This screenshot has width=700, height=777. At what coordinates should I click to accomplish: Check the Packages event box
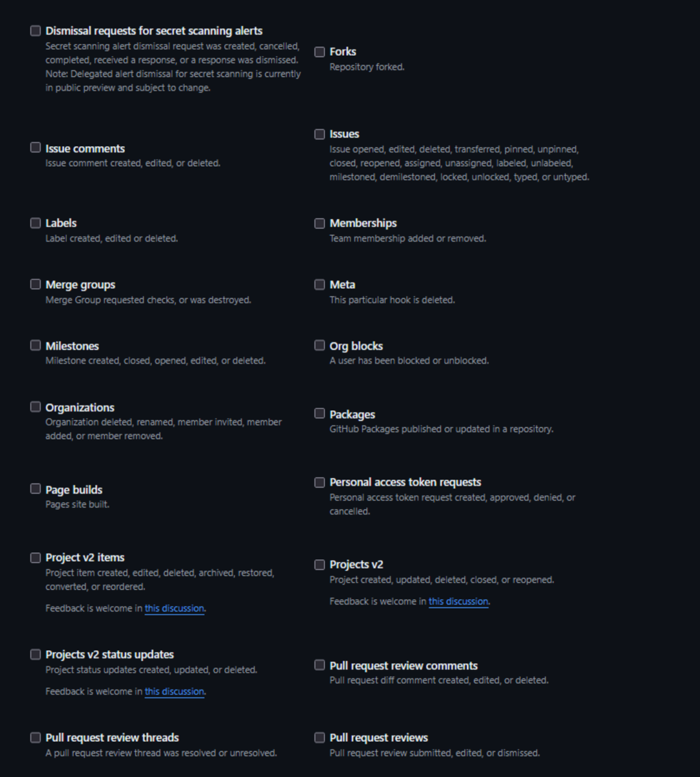(x=320, y=413)
